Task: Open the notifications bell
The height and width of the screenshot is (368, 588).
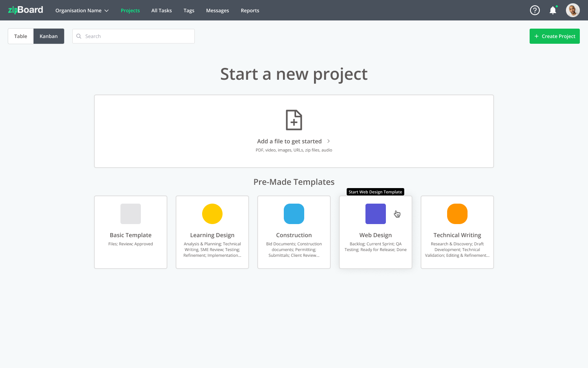Action: coord(553,10)
